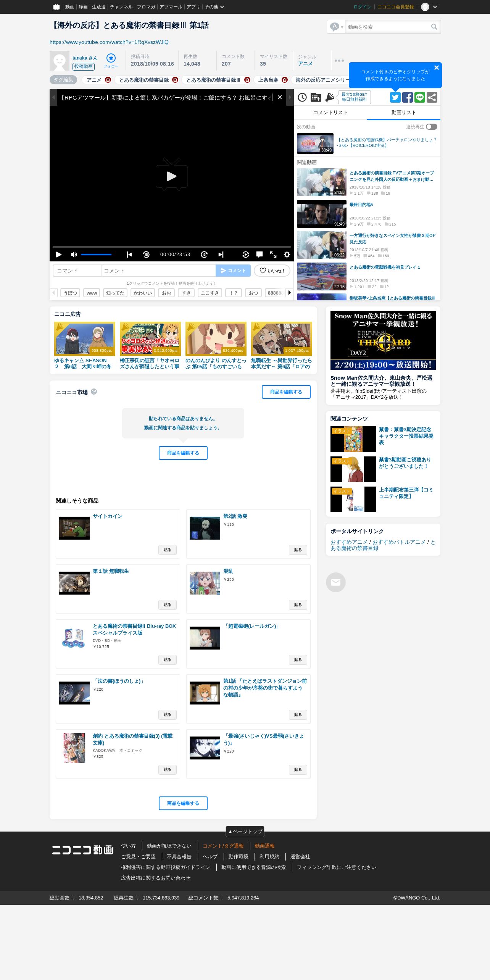
Task: Open ニコニコ市場 help question icon
Action: pos(94,392)
